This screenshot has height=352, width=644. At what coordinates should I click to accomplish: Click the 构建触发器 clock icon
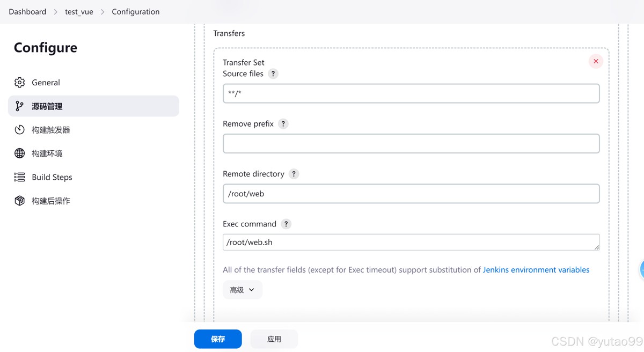[20, 130]
